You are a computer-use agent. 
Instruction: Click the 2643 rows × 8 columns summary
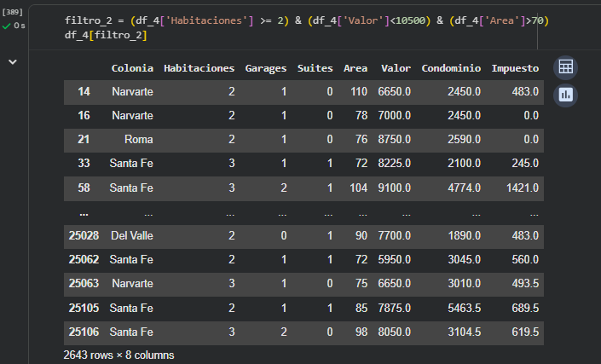(118, 354)
